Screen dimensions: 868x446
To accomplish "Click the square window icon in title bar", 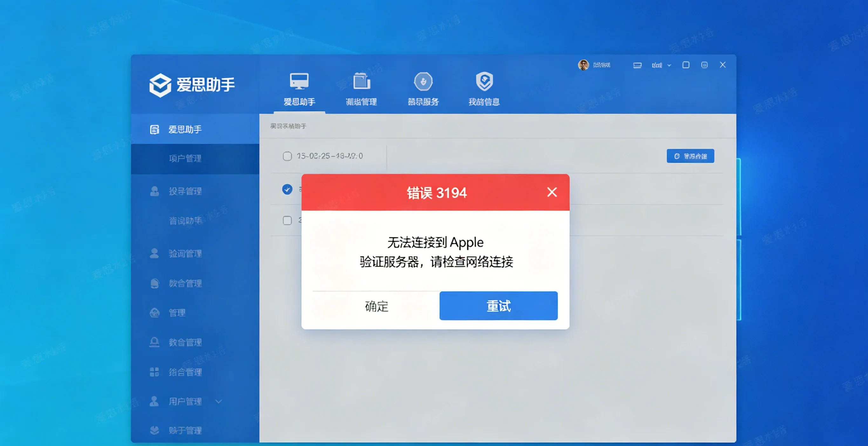I will [686, 65].
